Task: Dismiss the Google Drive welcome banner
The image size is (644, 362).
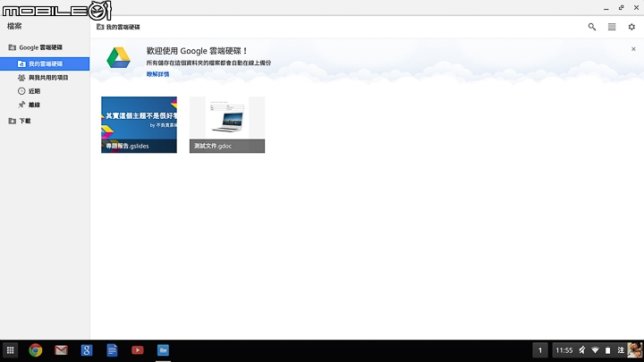Action: click(633, 49)
